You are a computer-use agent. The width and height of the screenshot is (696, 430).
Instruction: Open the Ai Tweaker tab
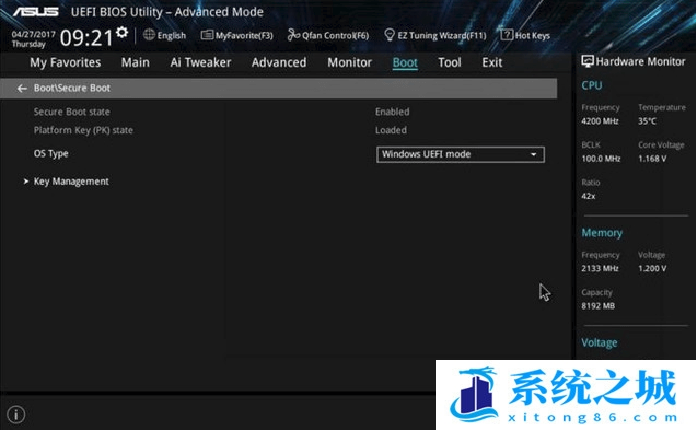201,63
